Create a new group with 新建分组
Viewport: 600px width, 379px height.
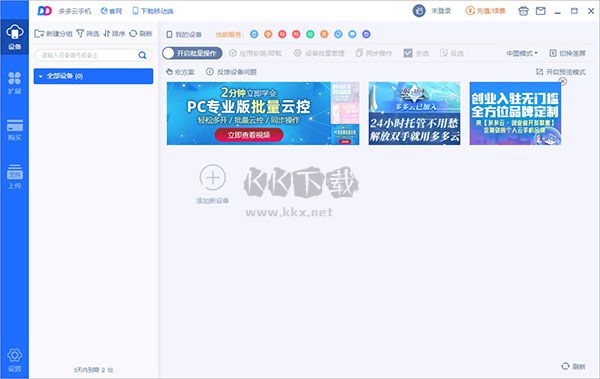click(x=53, y=34)
